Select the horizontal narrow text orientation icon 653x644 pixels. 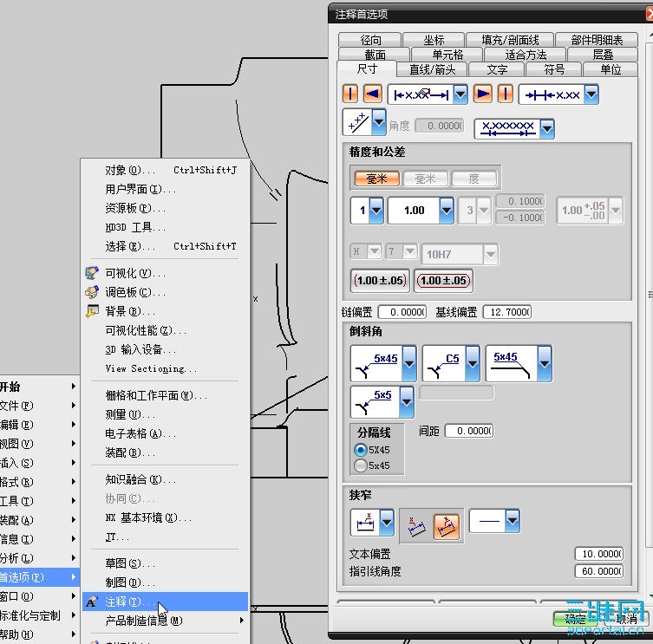click(x=416, y=527)
